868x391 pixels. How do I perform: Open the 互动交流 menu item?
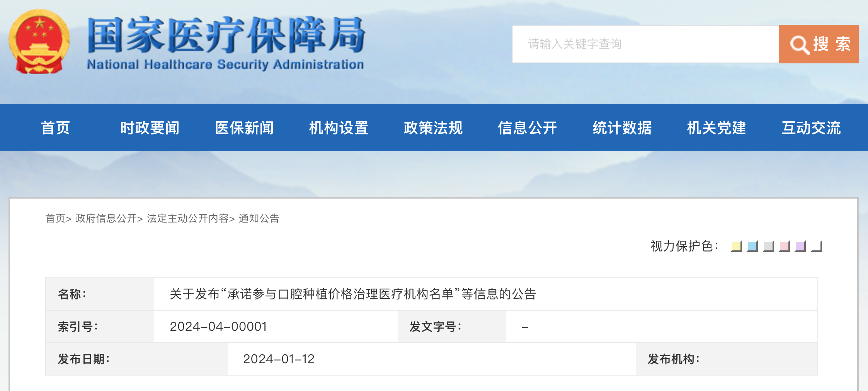point(811,128)
